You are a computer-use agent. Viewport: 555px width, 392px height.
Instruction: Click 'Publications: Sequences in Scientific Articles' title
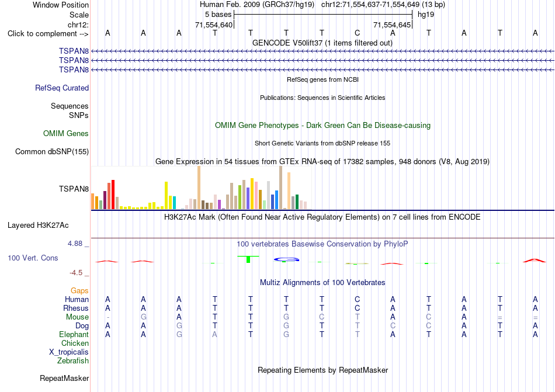pos(322,98)
